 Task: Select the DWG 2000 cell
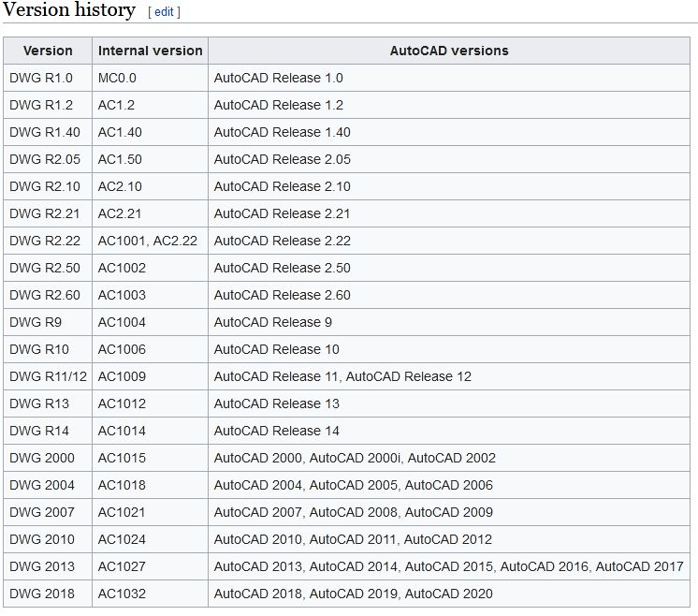point(48,459)
